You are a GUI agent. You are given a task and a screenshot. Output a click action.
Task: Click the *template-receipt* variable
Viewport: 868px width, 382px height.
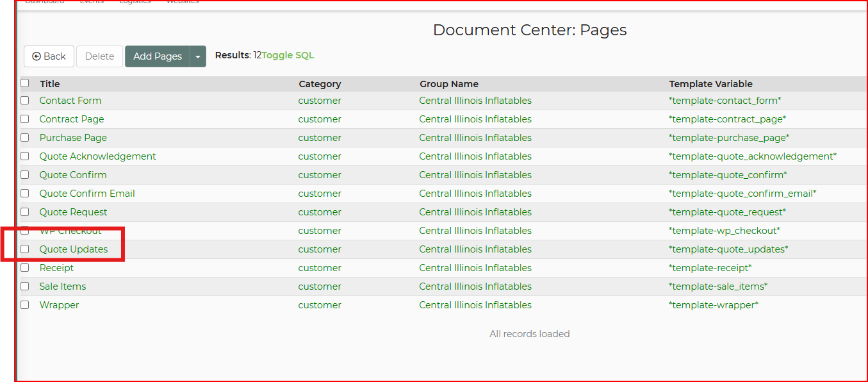coord(710,268)
